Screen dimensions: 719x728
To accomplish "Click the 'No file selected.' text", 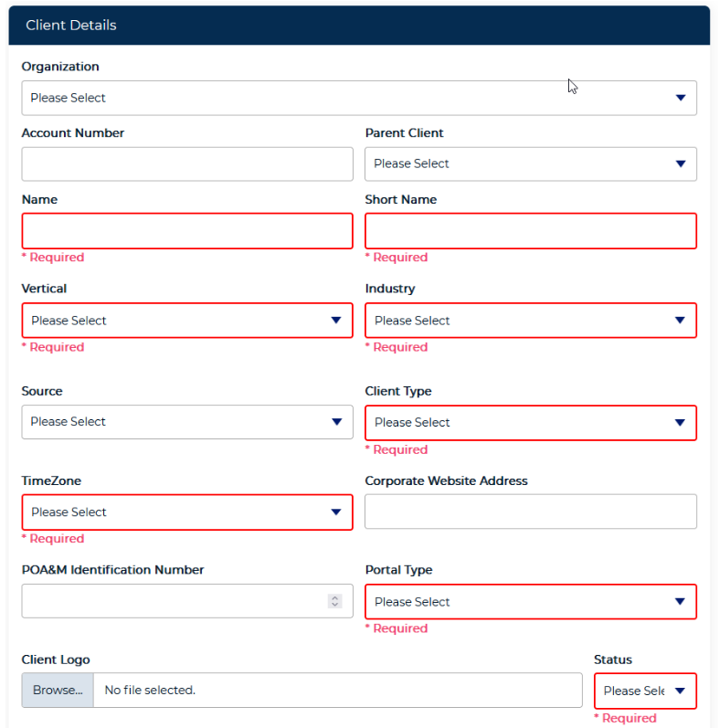I will coord(150,691).
